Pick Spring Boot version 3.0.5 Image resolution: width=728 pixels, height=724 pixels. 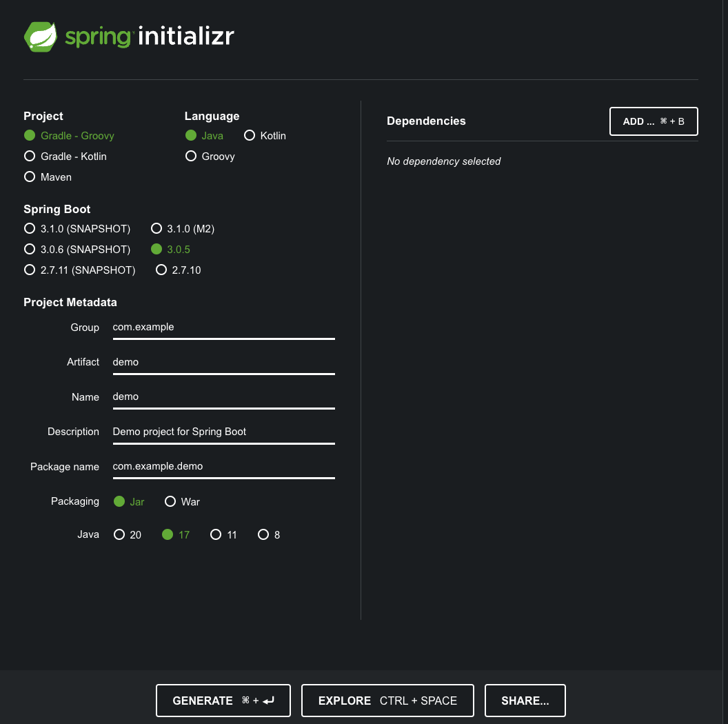coord(171,250)
